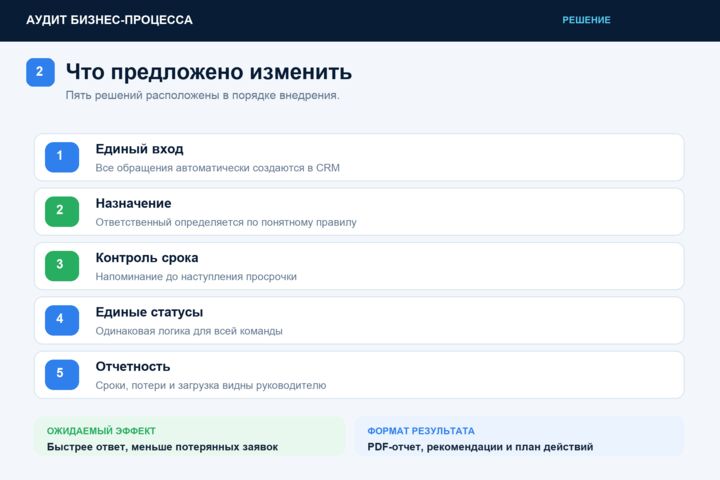The image size is (720, 480).
Task: Click text Ответственный определяется по понятному правилу
Action: (x=226, y=222)
